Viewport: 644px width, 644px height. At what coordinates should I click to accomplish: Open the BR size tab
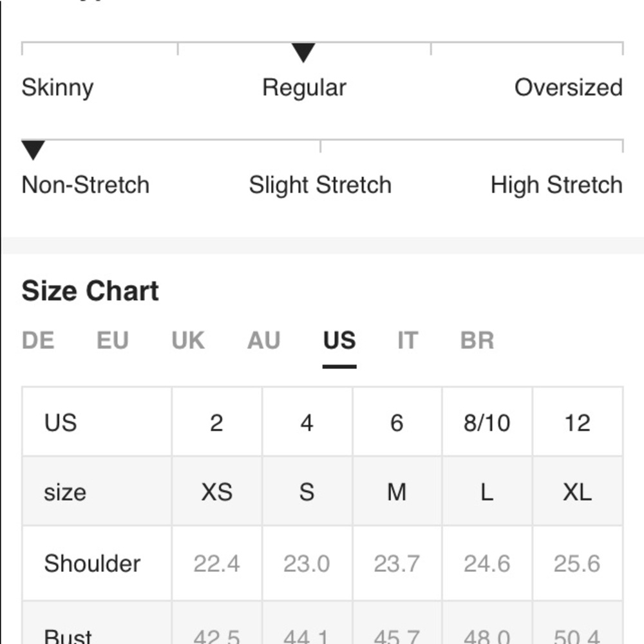477,340
